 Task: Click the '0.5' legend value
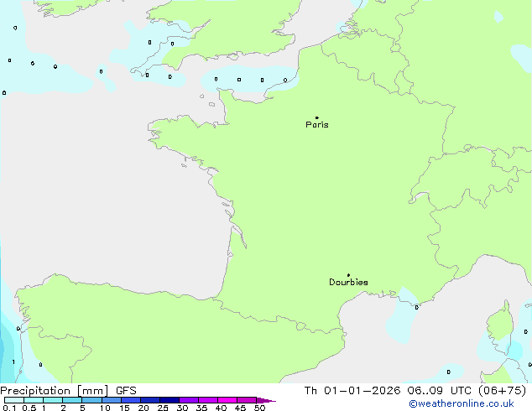click(x=29, y=408)
